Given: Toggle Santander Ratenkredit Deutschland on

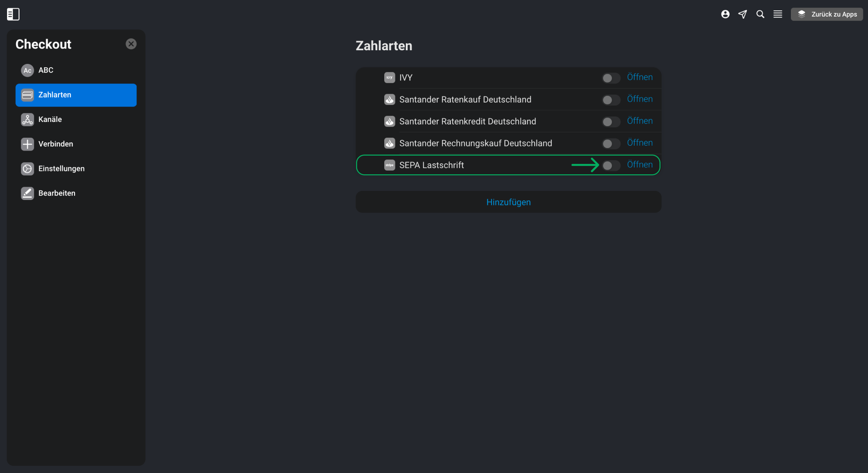Looking at the screenshot, I should tap(611, 122).
